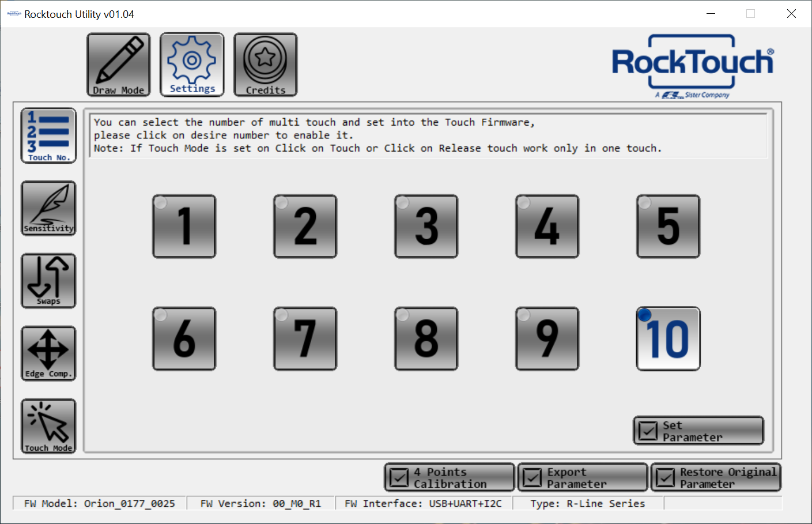
Task: Open the Sensitivity feather panel
Action: [48, 208]
